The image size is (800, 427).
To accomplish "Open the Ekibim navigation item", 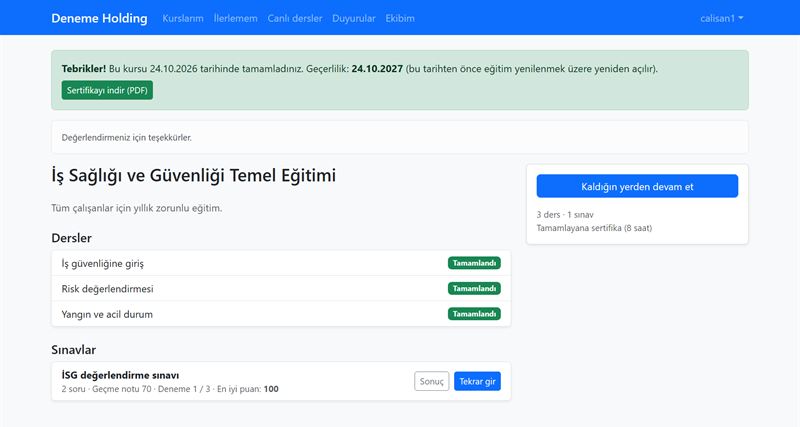I will point(400,18).
